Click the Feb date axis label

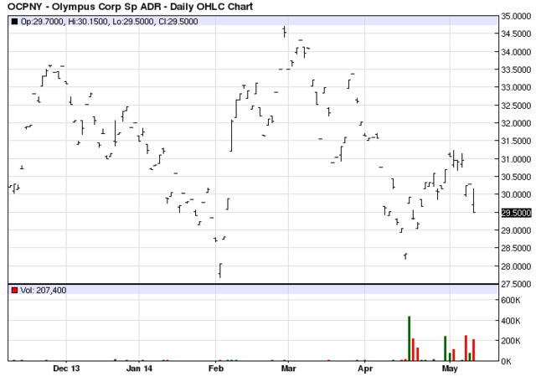pos(216,369)
